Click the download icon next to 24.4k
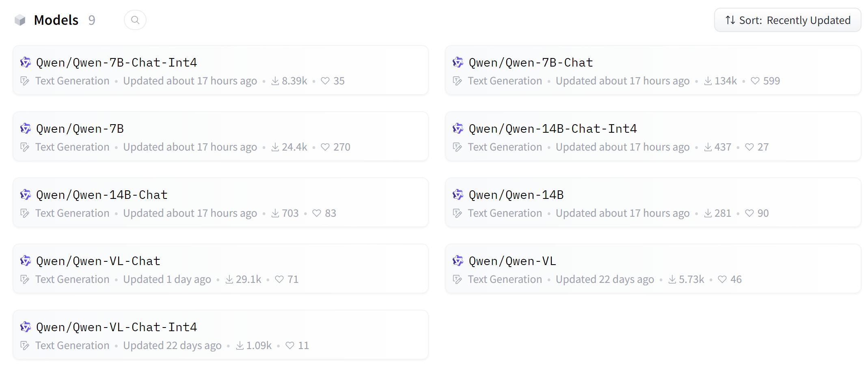The image size is (868, 388). pos(275,147)
